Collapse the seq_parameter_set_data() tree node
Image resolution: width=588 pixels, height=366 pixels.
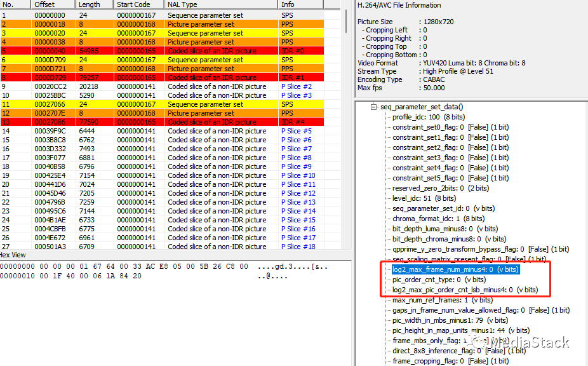pyautogui.click(x=373, y=107)
